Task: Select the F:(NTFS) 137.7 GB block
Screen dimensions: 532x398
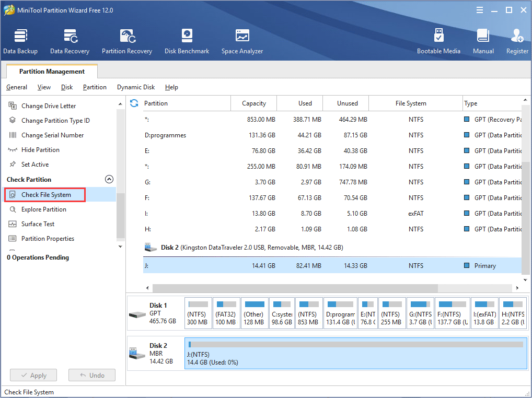Action: point(452,313)
